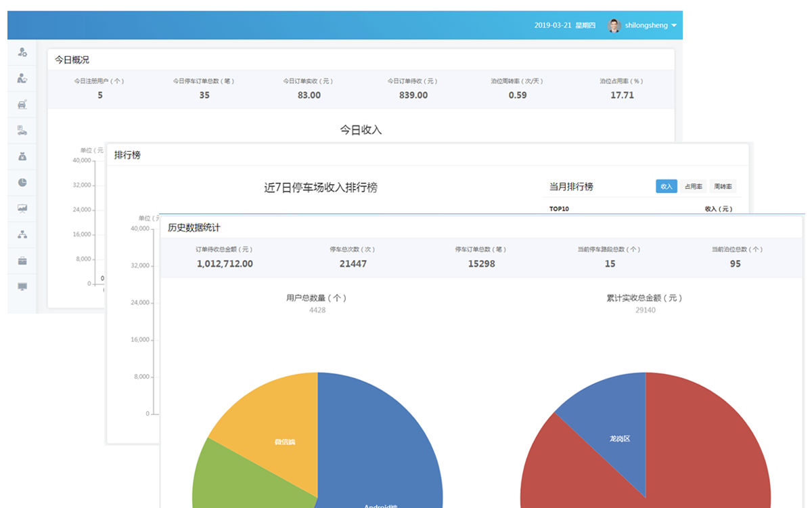
Task: Open the user settings sidebar icon
Action: click(22, 52)
